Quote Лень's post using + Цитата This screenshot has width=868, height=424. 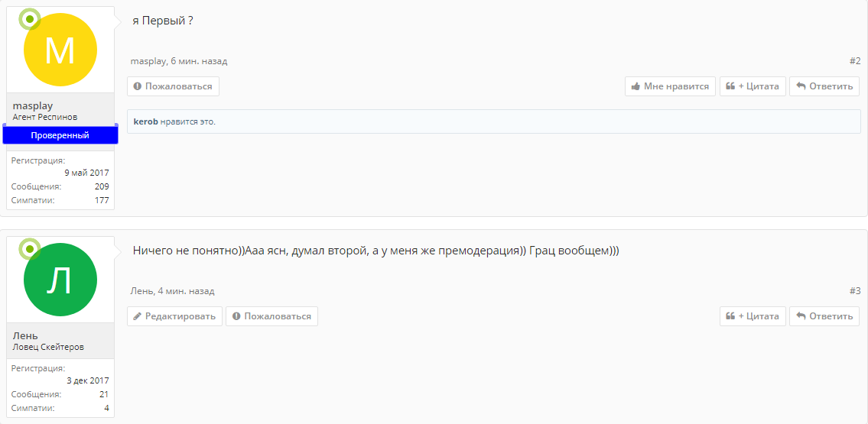753,316
